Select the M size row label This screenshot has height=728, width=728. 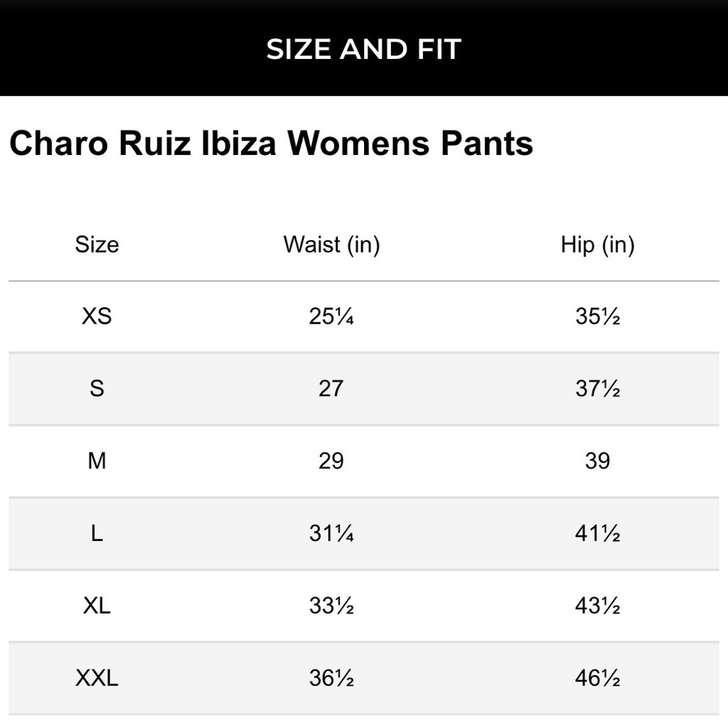[x=97, y=461]
